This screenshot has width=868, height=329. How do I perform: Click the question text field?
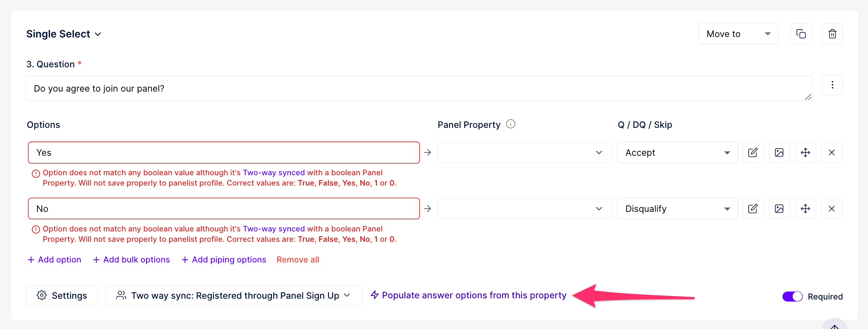click(419, 88)
